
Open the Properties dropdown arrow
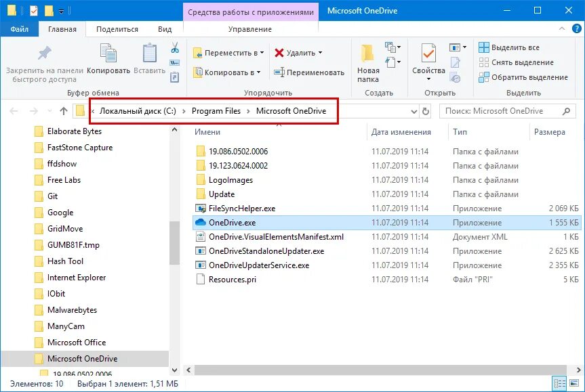(x=428, y=79)
